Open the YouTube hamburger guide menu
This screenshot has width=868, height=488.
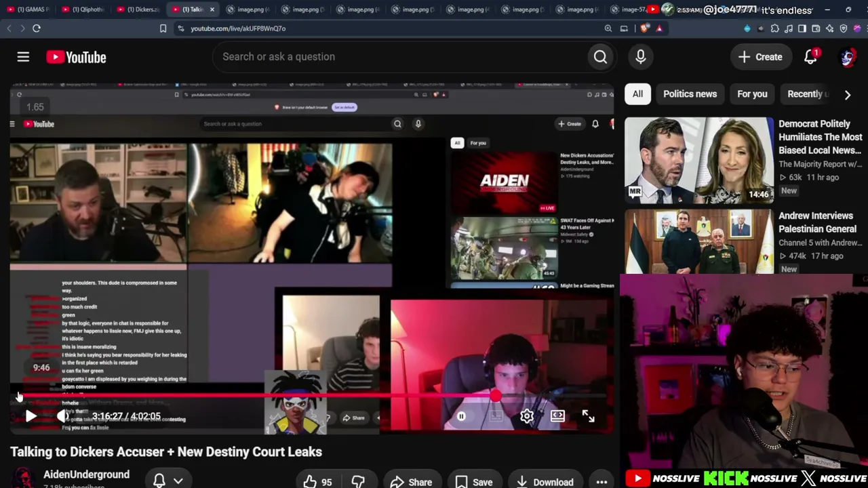point(23,57)
